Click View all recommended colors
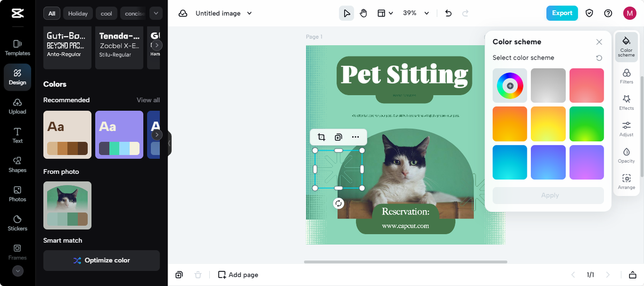Image resolution: width=644 pixels, height=286 pixels. tap(148, 100)
